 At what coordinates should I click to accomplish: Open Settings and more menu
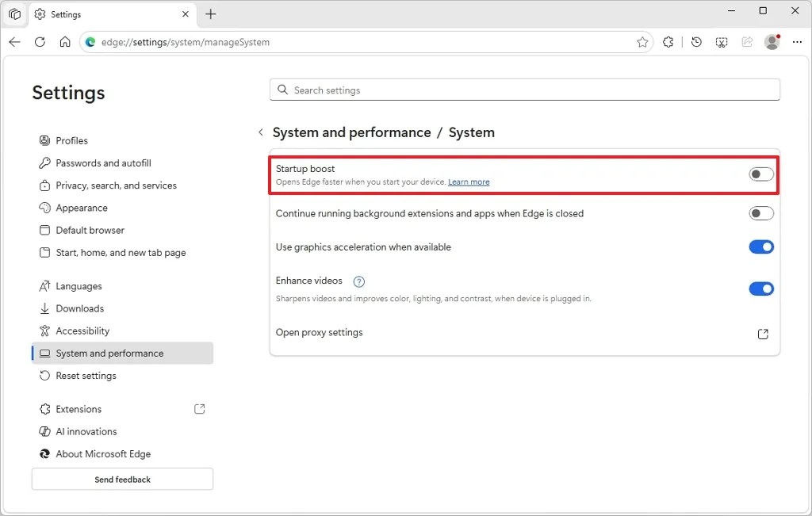798,42
